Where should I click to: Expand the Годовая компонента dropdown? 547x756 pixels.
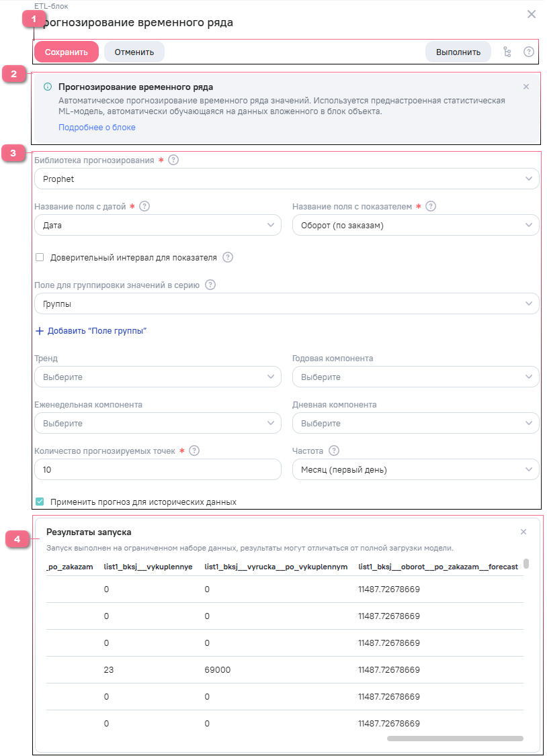point(415,377)
